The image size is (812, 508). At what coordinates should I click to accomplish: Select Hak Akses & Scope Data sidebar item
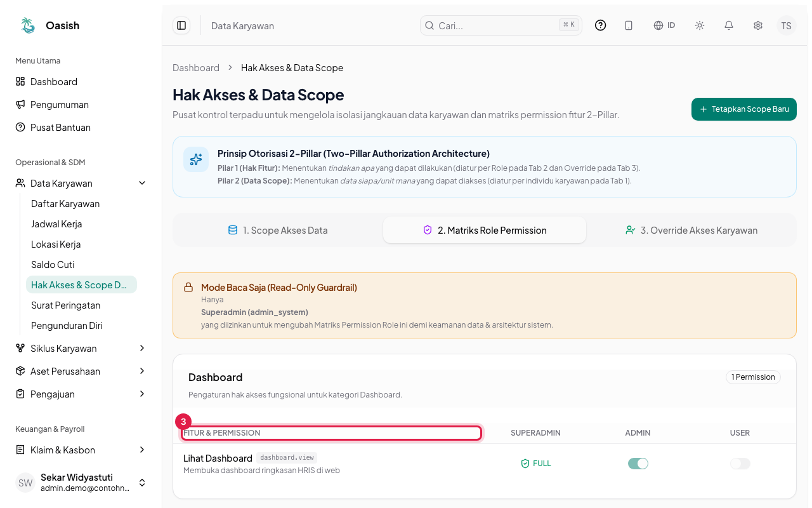pyautogui.click(x=81, y=285)
